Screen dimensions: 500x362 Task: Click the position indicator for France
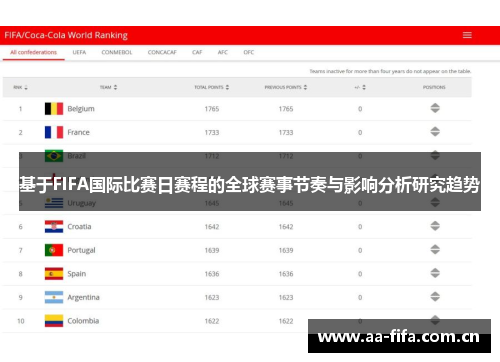[435, 132]
